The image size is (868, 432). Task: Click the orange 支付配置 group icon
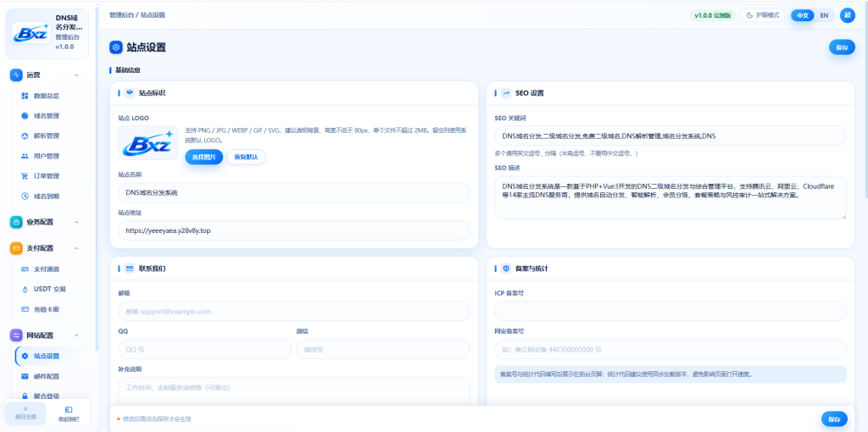(x=17, y=248)
